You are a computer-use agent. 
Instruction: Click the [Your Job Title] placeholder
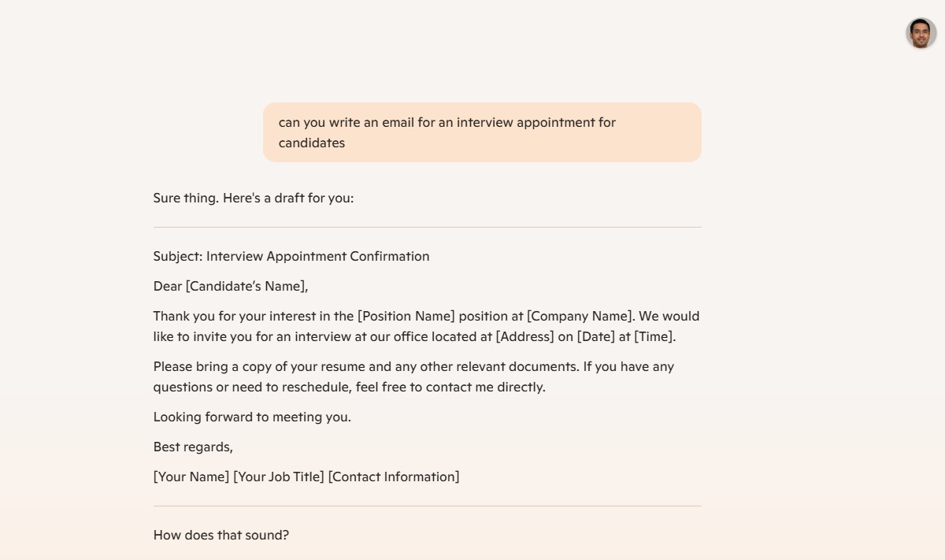tap(278, 477)
